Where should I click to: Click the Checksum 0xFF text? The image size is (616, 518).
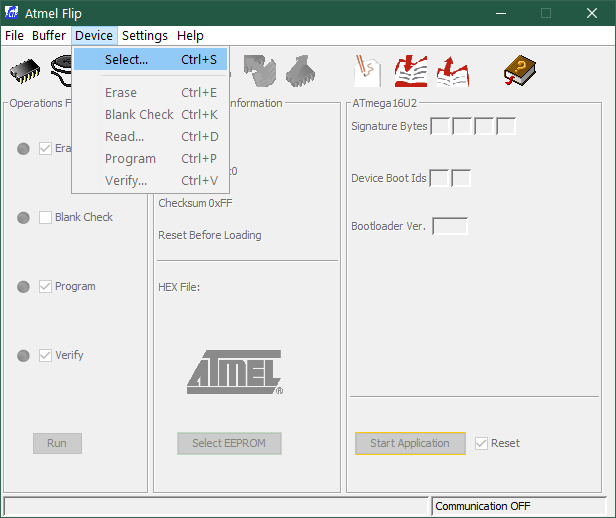[x=195, y=203]
